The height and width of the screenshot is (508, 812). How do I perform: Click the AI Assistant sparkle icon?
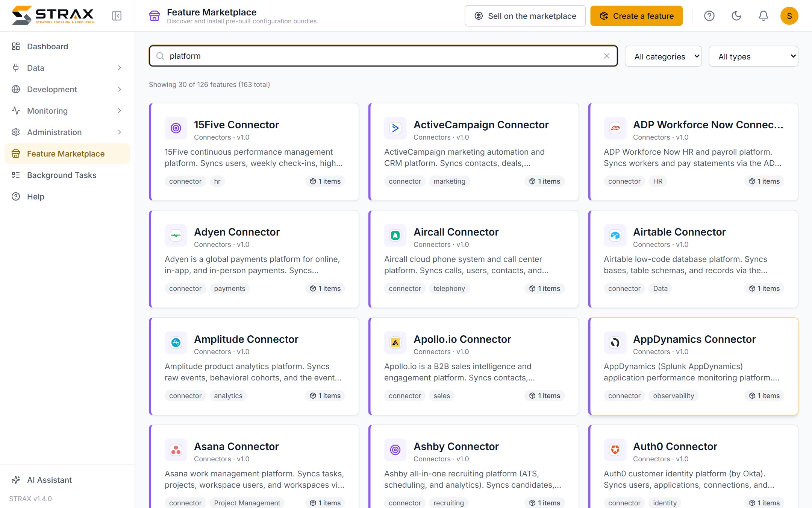click(x=16, y=480)
